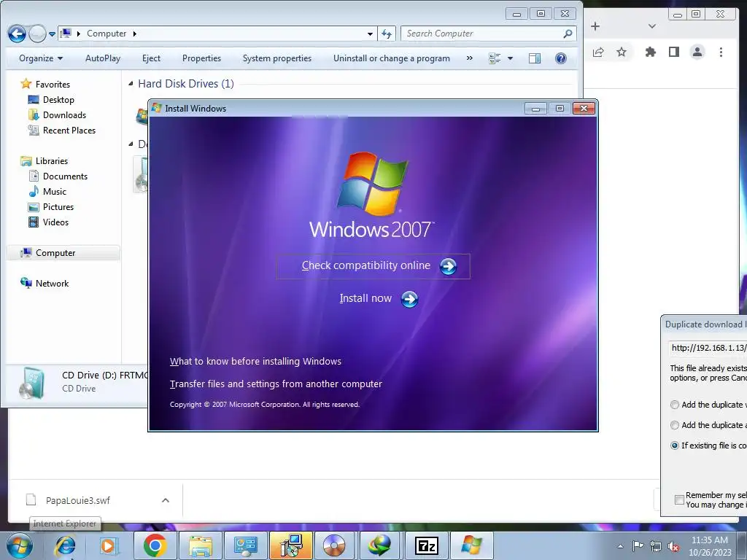Expand PapaLouie3.swf download options arrow
The height and width of the screenshot is (560, 747).
coord(166,500)
